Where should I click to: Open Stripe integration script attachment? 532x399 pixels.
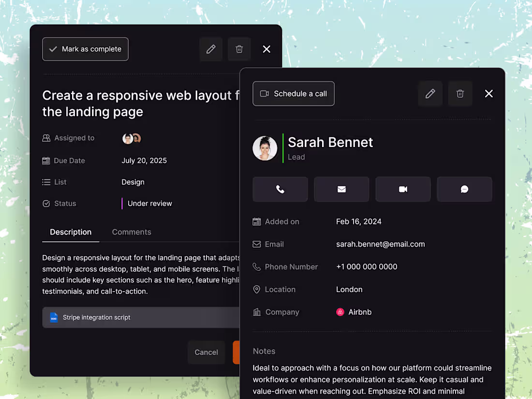pyautogui.click(x=141, y=318)
